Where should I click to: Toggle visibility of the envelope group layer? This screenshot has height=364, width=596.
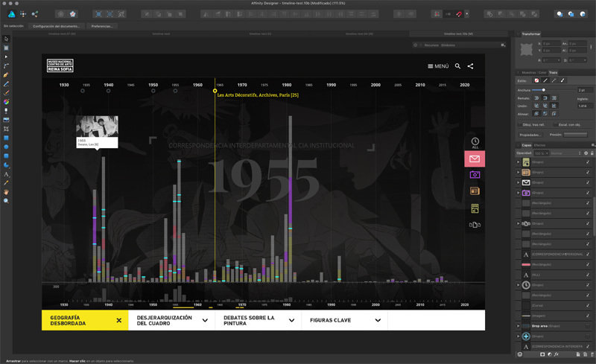point(588,183)
